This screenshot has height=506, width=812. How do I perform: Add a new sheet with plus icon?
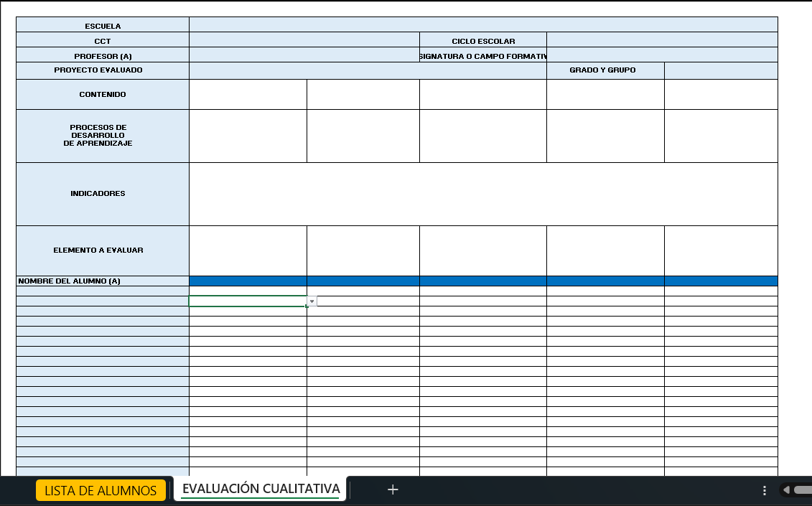pyautogui.click(x=393, y=489)
